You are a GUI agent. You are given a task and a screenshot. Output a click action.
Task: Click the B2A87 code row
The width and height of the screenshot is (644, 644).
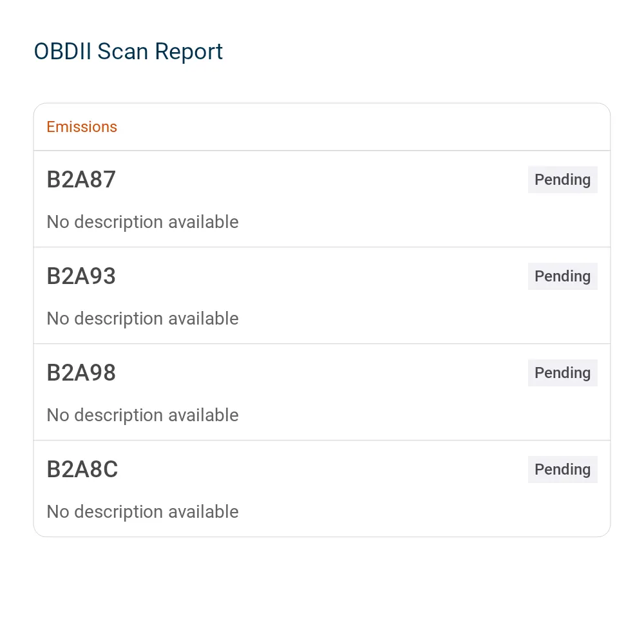point(322,199)
